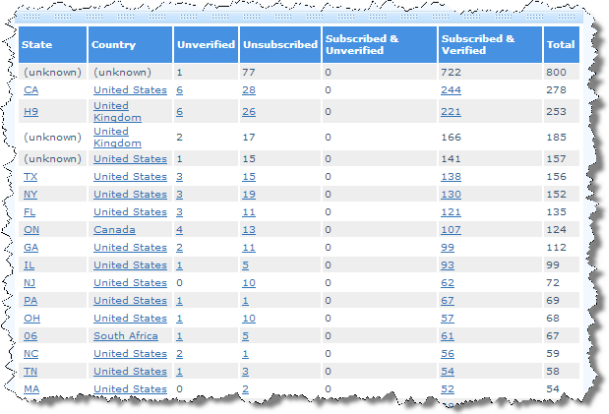
Task: Open 19 unsubscribed link for NY
Action: pyautogui.click(x=249, y=194)
